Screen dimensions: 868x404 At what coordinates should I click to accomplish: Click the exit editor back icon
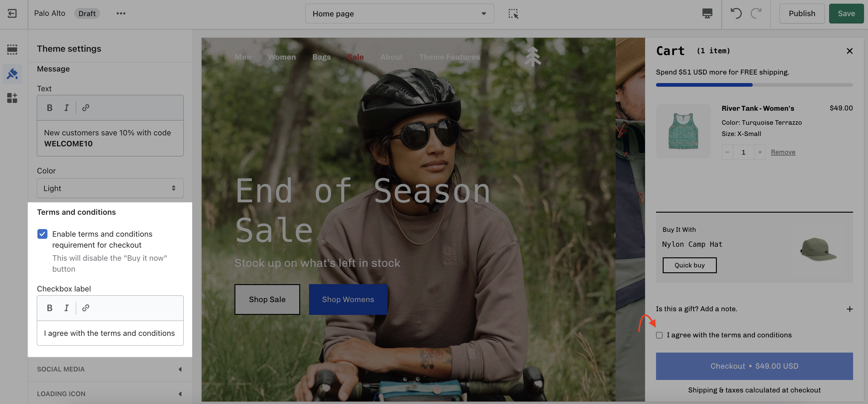[x=12, y=13]
